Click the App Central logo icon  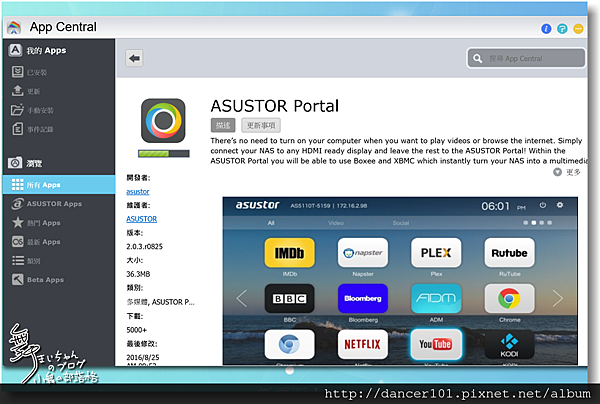point(14,27)
